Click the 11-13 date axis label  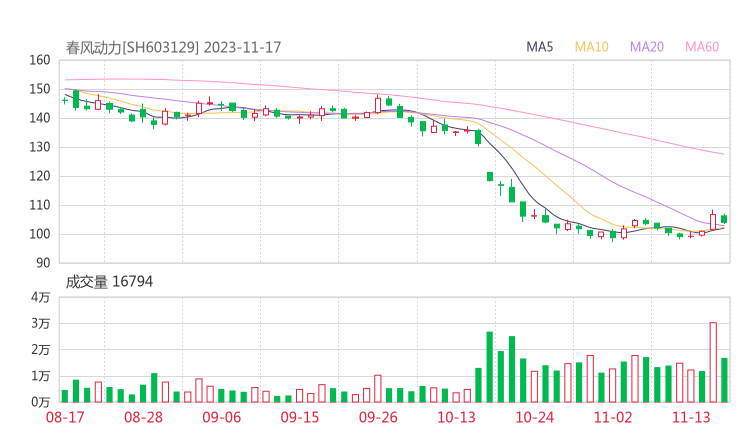click(x=691, y=417)
